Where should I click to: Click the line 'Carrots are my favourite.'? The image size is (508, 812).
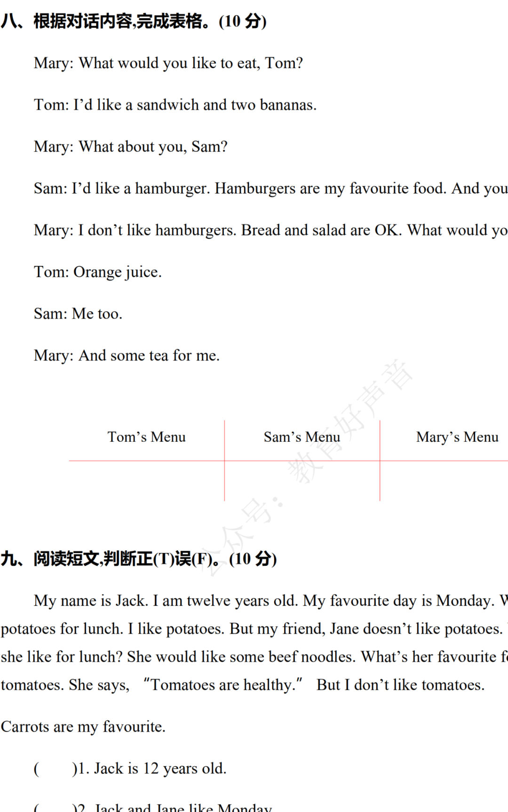point(83,727)
